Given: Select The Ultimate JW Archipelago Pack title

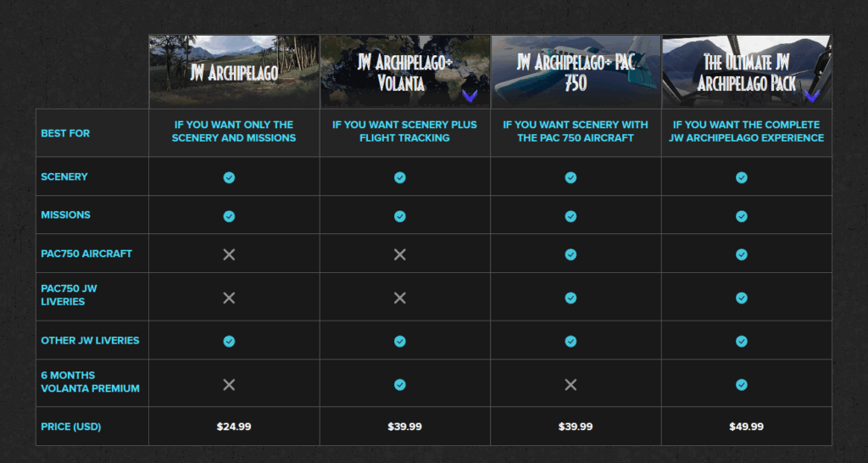Looking at the screenshot, I should (x=746, y=72).
